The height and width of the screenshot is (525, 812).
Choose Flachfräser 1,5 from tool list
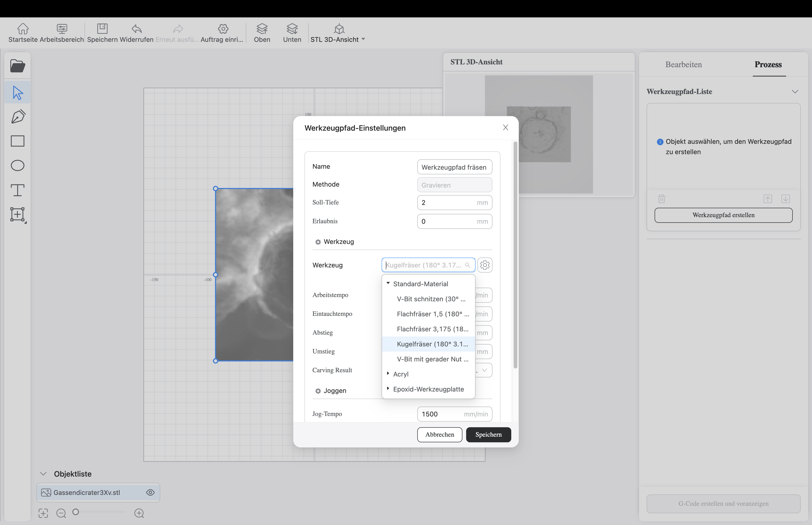432,314
